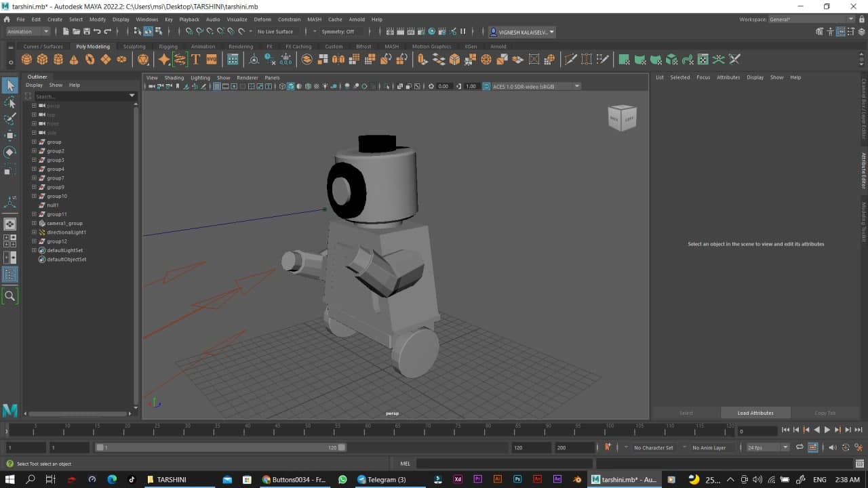Viewport: 868px width, 488px height.
Task: Open the 24 fps frame rate dropdown
Action: point(768,447)
